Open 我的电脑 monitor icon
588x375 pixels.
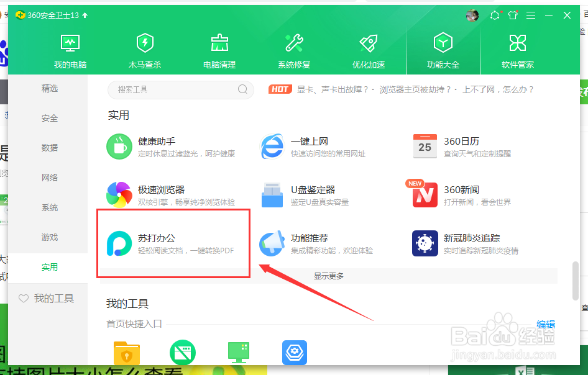pos(70,43)
